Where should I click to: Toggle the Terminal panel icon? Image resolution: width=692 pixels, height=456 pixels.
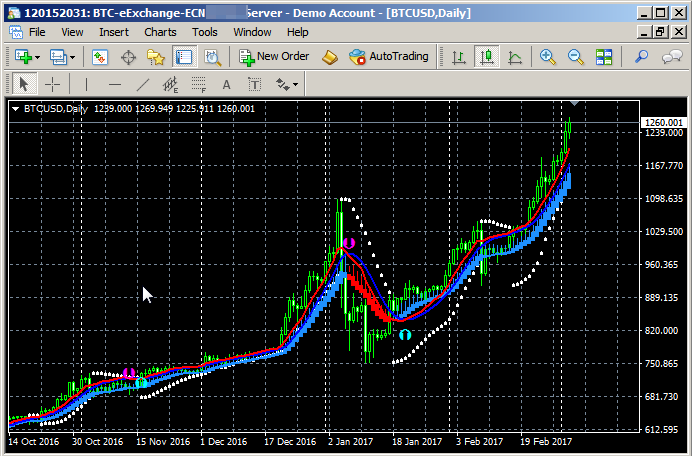pos(184,57)
